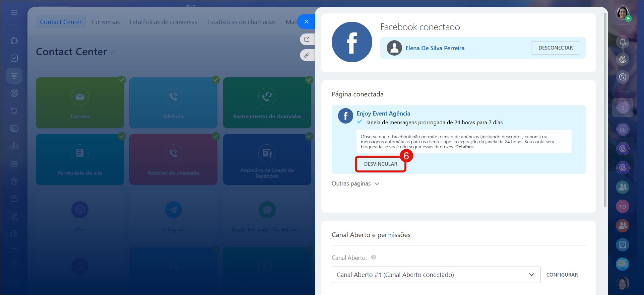
Task: Click the CONFIGURAR link
Action: 562,275
